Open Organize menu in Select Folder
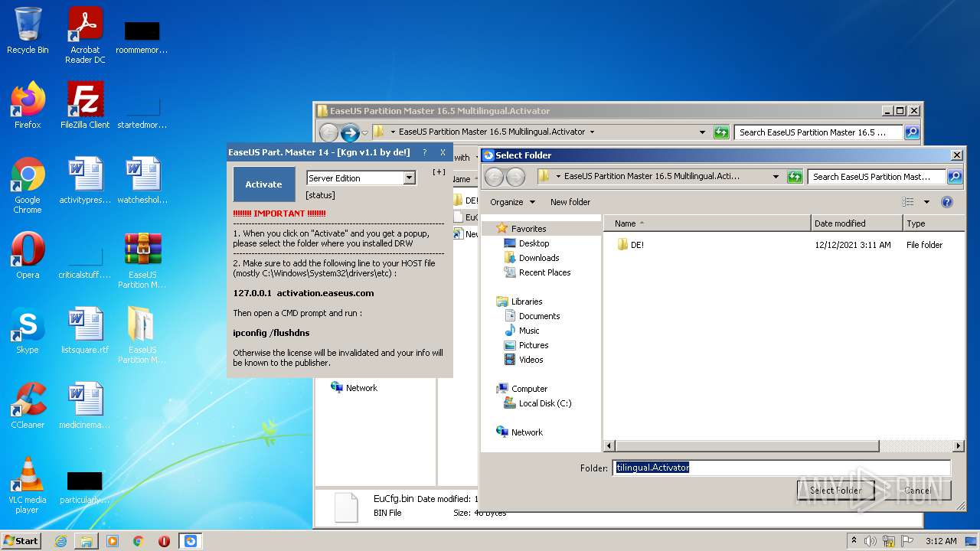The image size is (980, 551). (512, 202)
